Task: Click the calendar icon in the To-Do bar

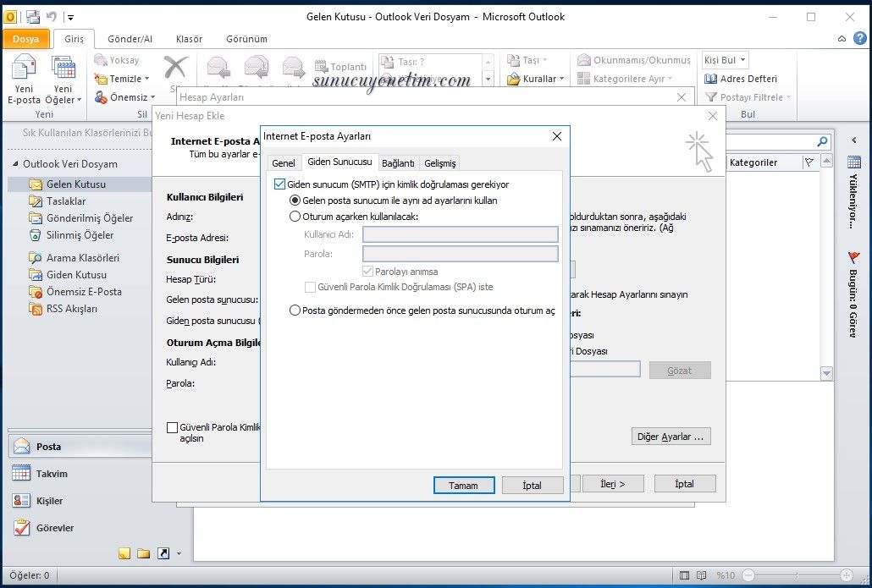Action: [x=854, y=162]
